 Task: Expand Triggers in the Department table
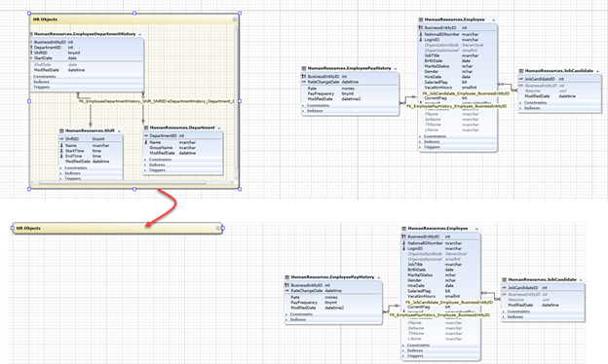point(145,170)
